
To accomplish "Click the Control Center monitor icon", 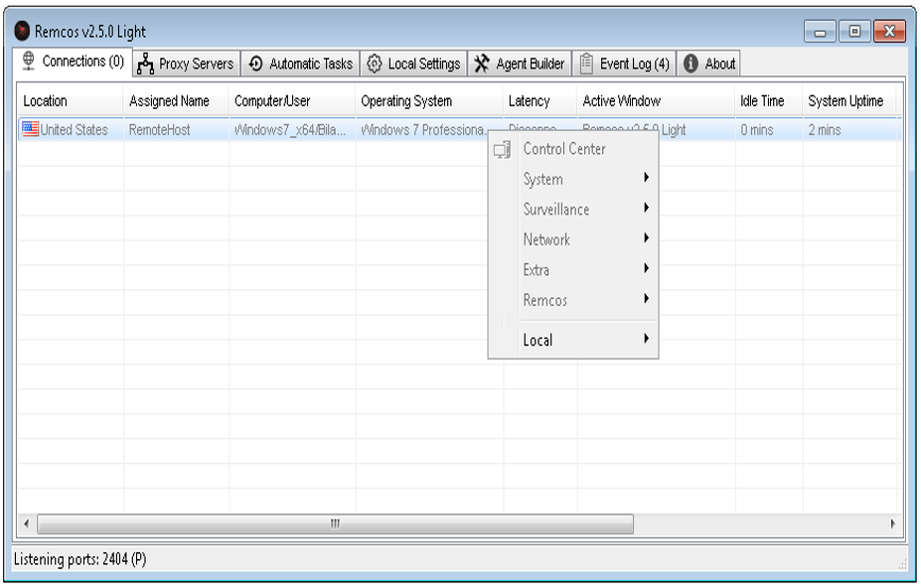I will pos(503,149).
